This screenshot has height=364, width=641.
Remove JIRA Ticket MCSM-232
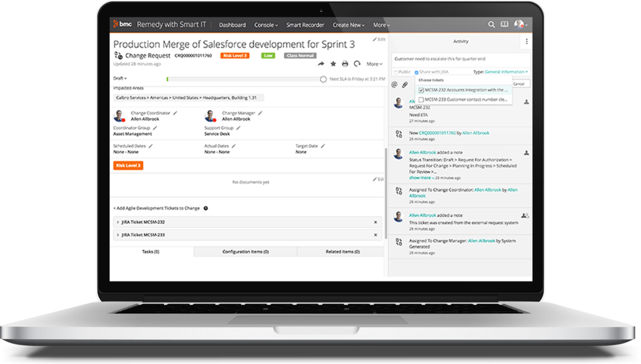point(376,222)
